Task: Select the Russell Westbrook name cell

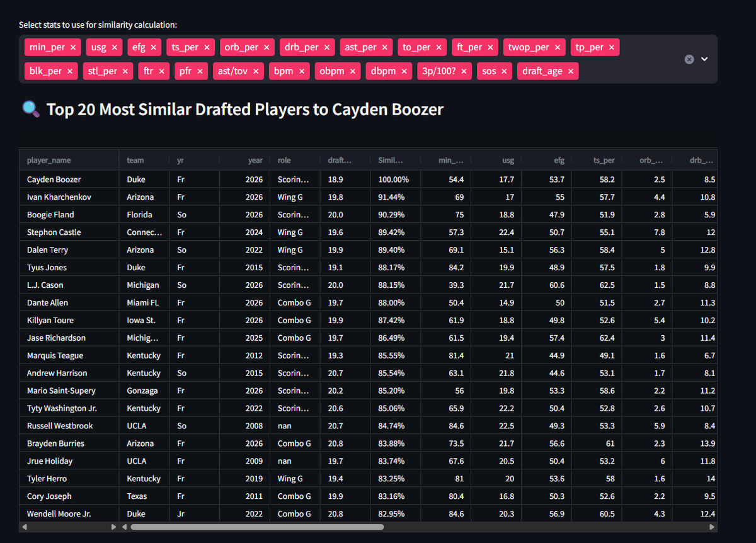Action: (x=69, y=426)
